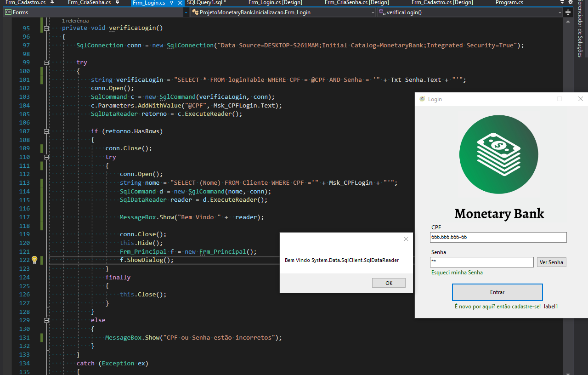Click the 'conn.Open();' statement on line 102
588x375 pixels.
click(x=113, y=88)
